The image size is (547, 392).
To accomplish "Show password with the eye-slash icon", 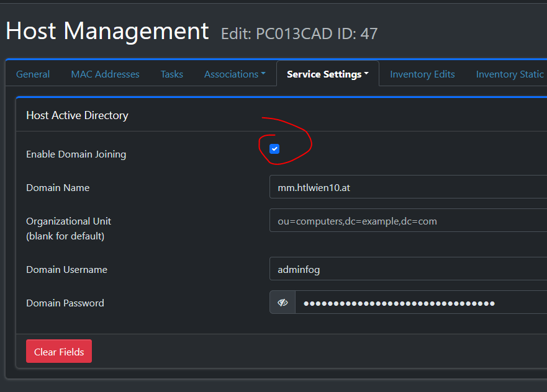I will coord(283,303).
